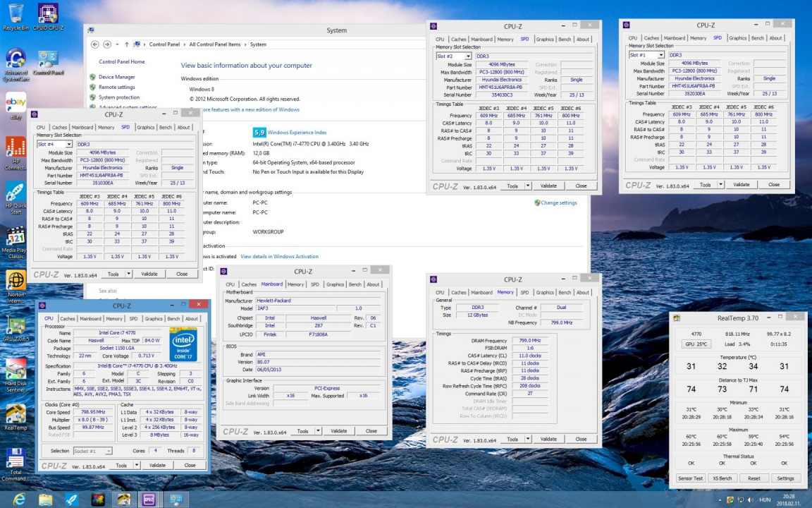Expand Tools arrow in the Slot #4 CPU-Z window

pos(129,274)
